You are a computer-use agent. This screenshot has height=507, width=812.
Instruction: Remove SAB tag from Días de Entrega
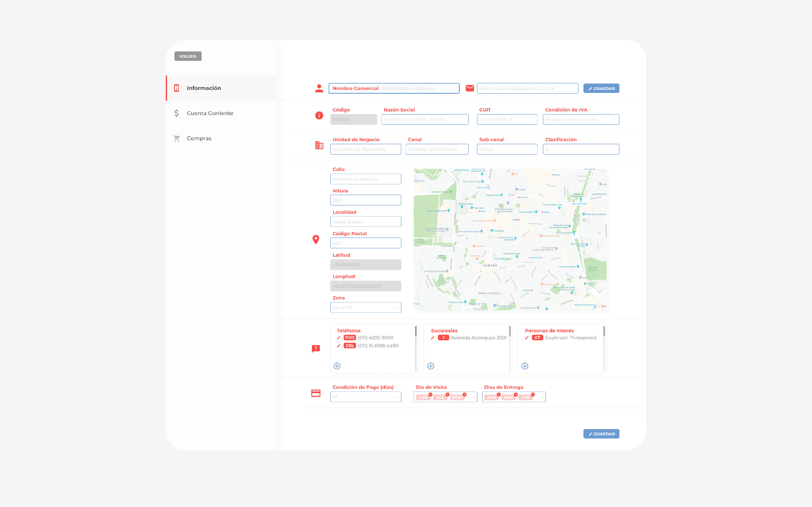coord(499,395)
